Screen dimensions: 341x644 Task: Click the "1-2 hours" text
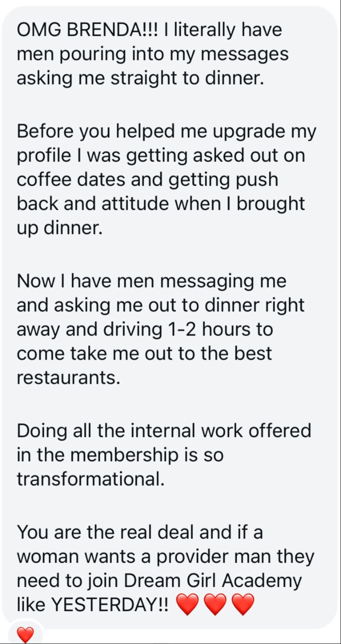(206, 330)
